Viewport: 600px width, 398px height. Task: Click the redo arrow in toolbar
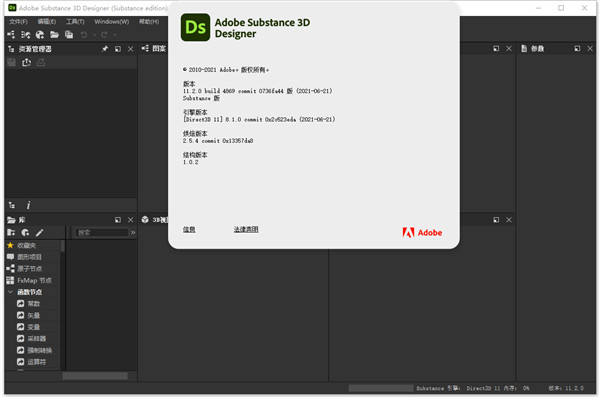click(104, 35)
